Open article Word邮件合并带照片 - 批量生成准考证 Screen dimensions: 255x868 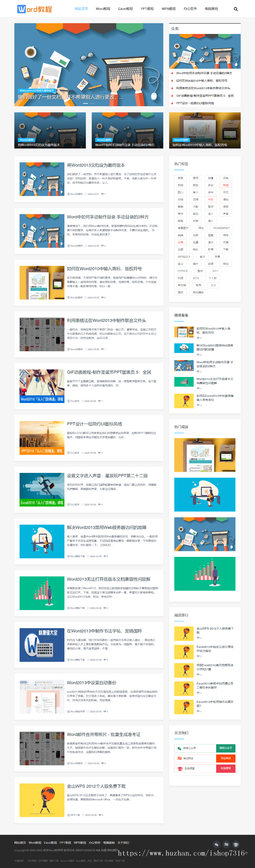click(x=104, y=734)
